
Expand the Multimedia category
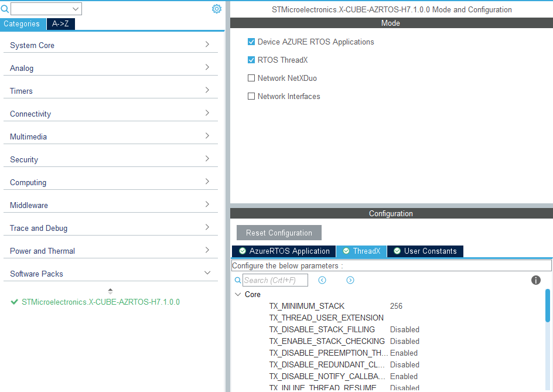(110, 137)
